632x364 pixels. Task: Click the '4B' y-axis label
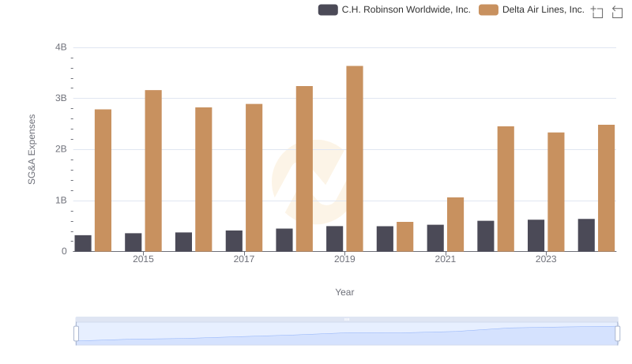tap(61, 47)
